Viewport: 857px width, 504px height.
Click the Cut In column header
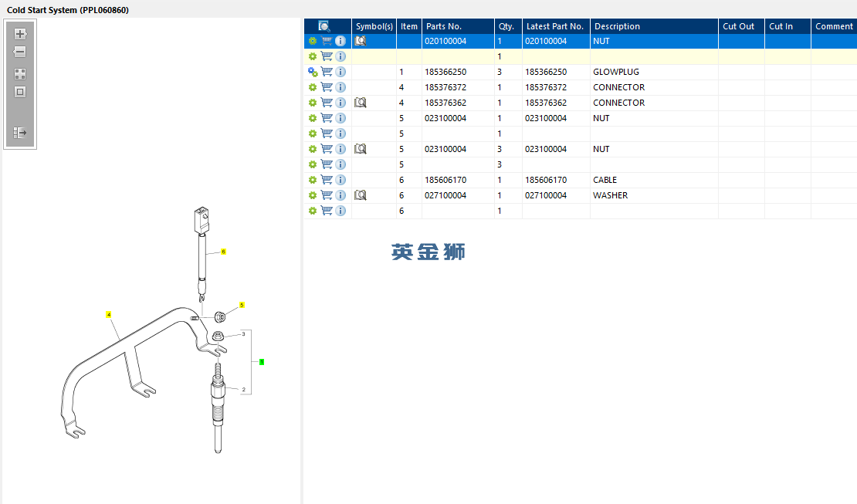[x=788, y=26]
